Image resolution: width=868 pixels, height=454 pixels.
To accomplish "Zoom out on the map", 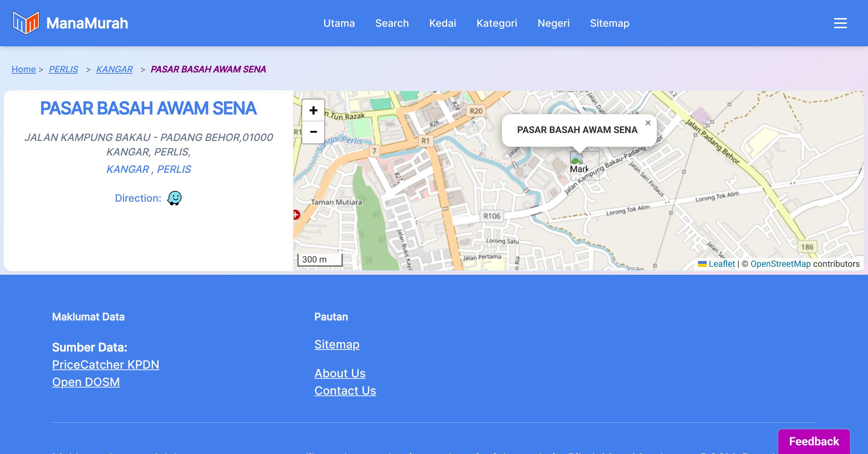I will [x=313, y=132].
